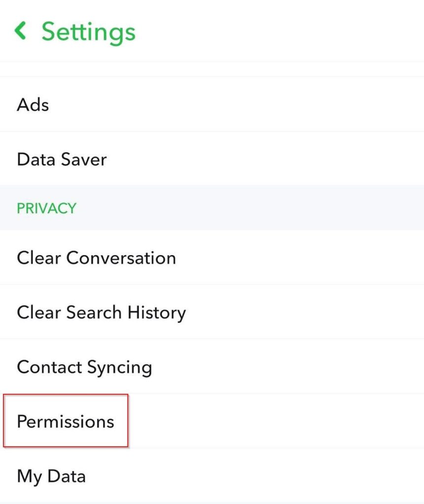Tap the My Data row label
The width and height of the screenshot is (424, 504).
tap(51, 476)
